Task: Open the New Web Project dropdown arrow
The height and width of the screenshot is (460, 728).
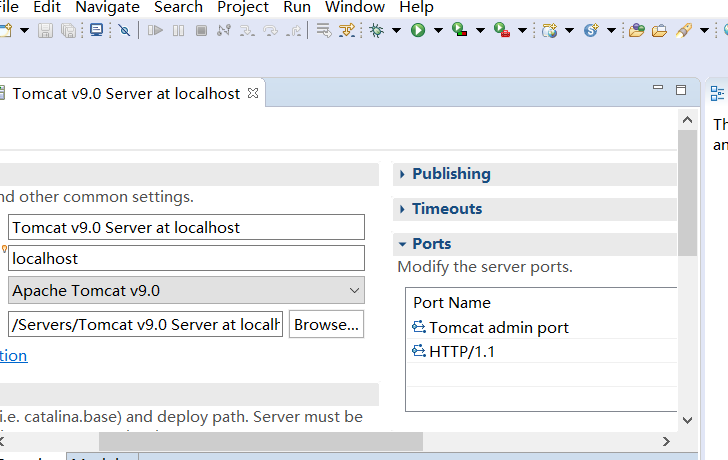Action: [x=569, y=31]
